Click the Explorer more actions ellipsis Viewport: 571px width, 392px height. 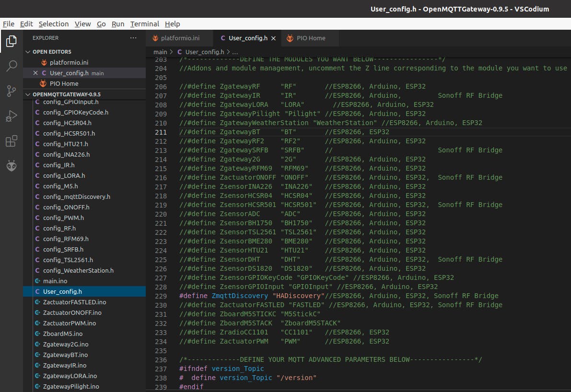(x=133, y=38)
